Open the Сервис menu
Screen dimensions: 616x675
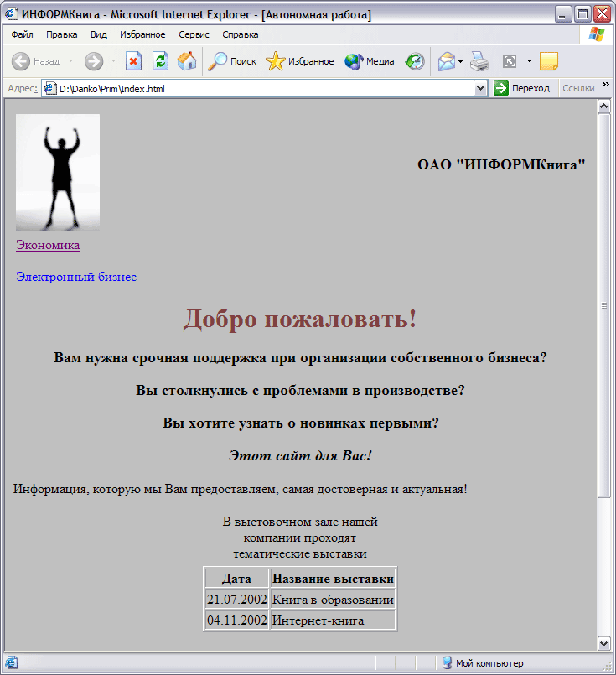coord(194,34)
